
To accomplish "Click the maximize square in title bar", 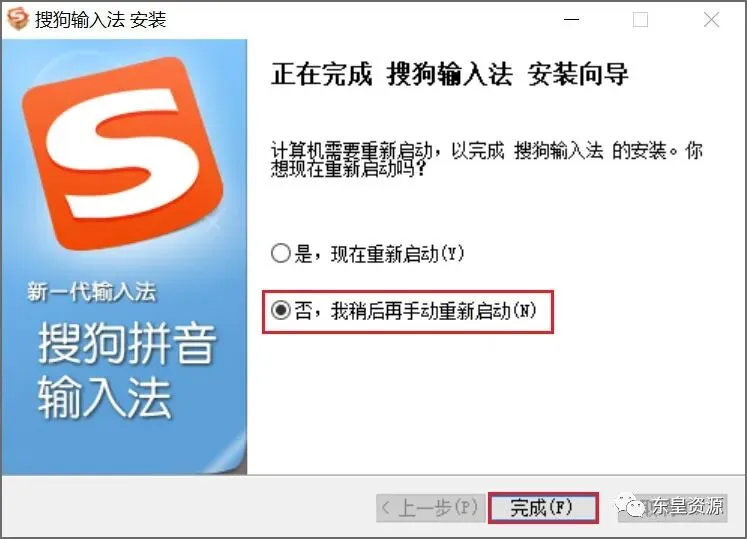I will pos(640,20).
